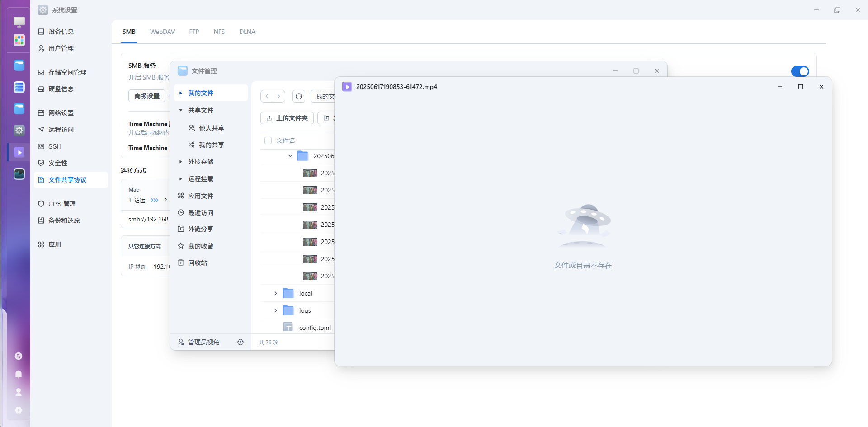Image resolution: width=868 pixels, height=427 pixels.
Task: Switch to the WebDAV tab
Action: tap(162, 32)
